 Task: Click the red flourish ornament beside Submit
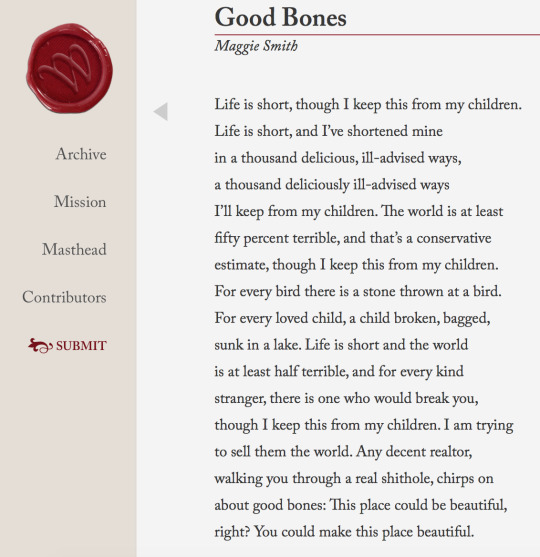pyautogui.click(x=40, y=346)
